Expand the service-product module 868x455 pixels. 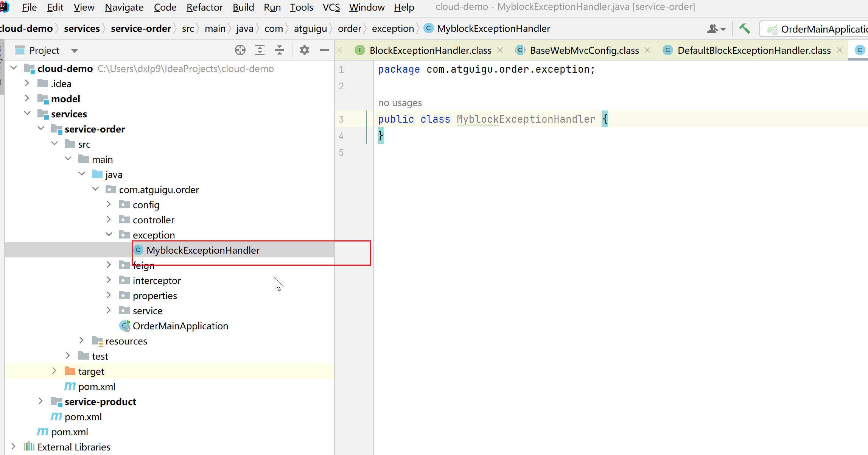[40, 401]
